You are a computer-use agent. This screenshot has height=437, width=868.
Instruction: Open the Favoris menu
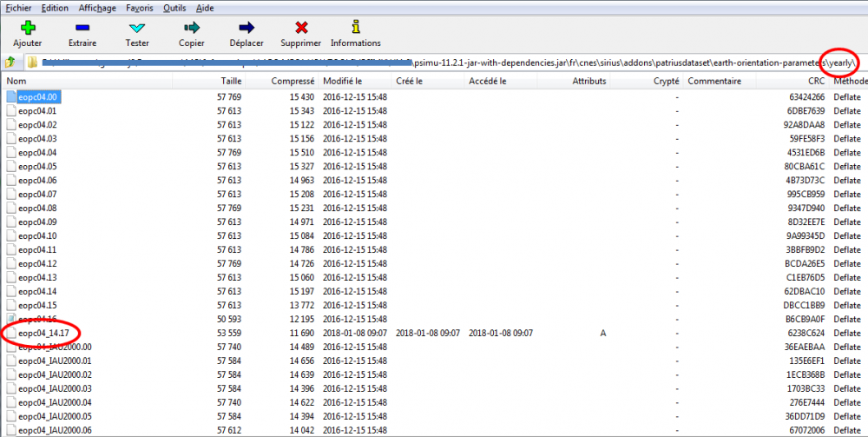coord(138,7)
